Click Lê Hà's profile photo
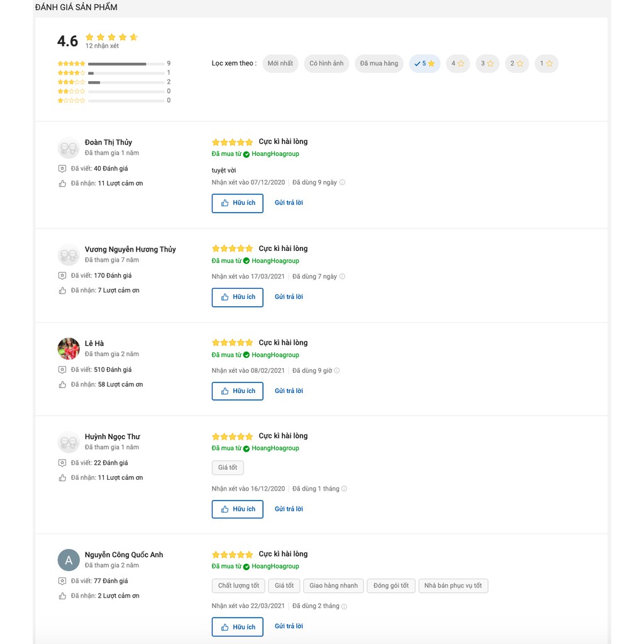644x644 pixels. (69, 348)
